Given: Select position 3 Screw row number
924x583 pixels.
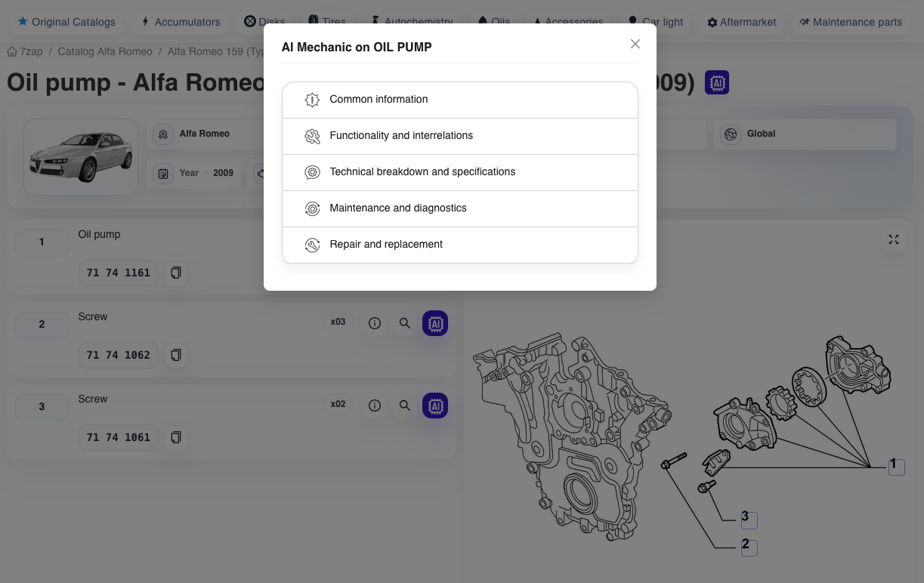Looking at the screenshot, I should point(42,407).
